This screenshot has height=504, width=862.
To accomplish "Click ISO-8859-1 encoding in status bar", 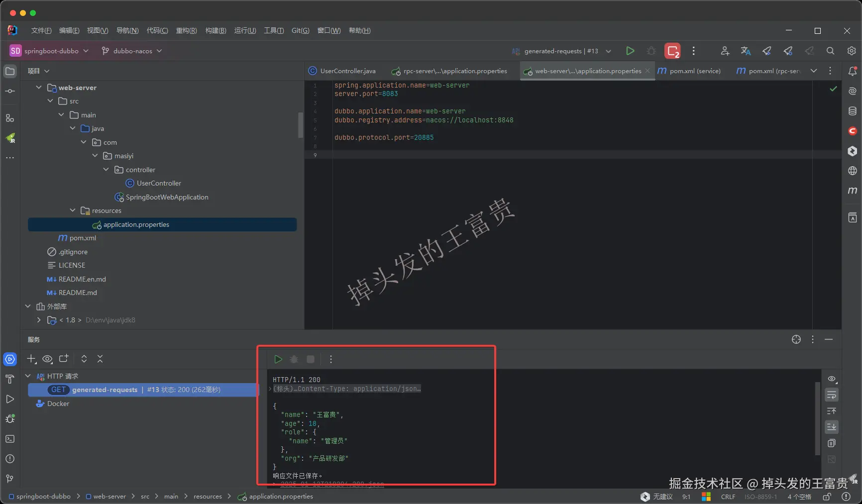I will [760, 497].
